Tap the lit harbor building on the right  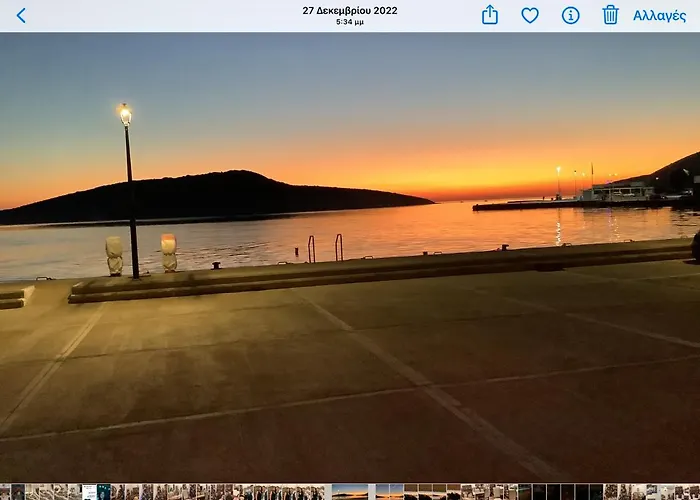coord(620,192)
